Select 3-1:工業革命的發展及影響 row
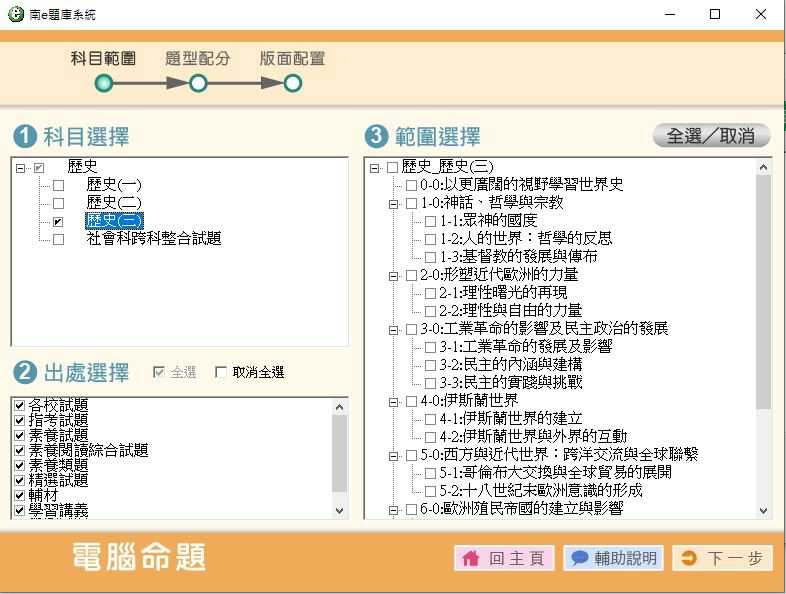The width and height of the screenshot is (786, 594). [x=526, y=347]
